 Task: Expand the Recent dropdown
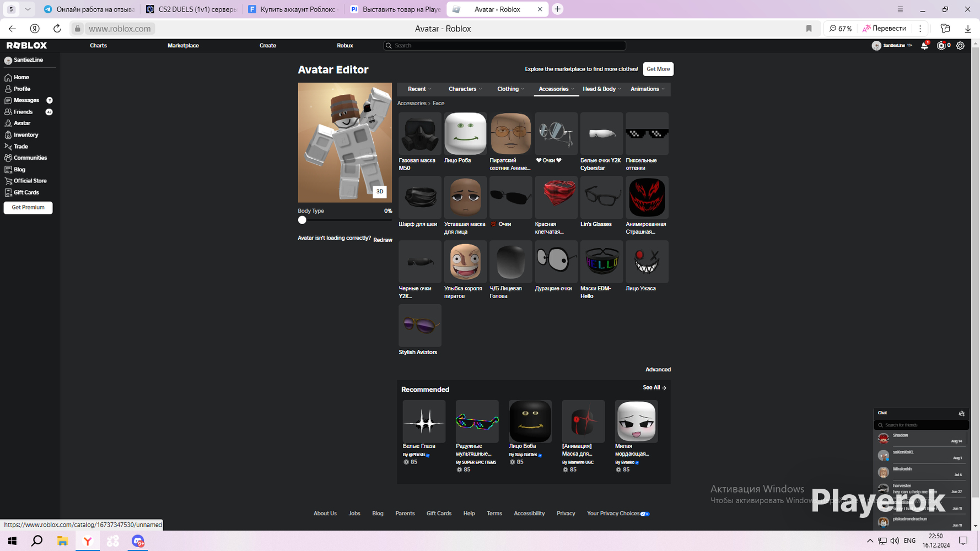(x=419, y=89)
